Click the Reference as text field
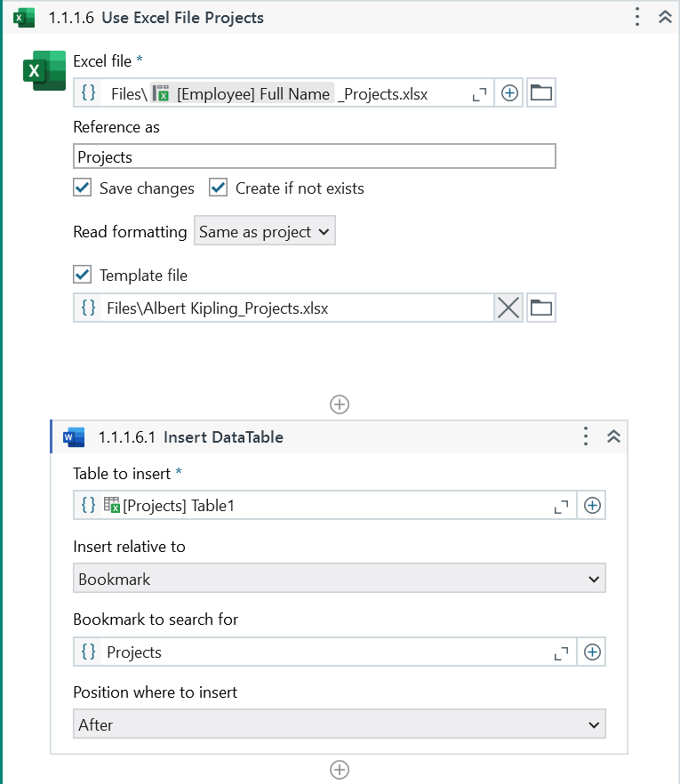Screen dimensions: 680x784 point(314,157)
